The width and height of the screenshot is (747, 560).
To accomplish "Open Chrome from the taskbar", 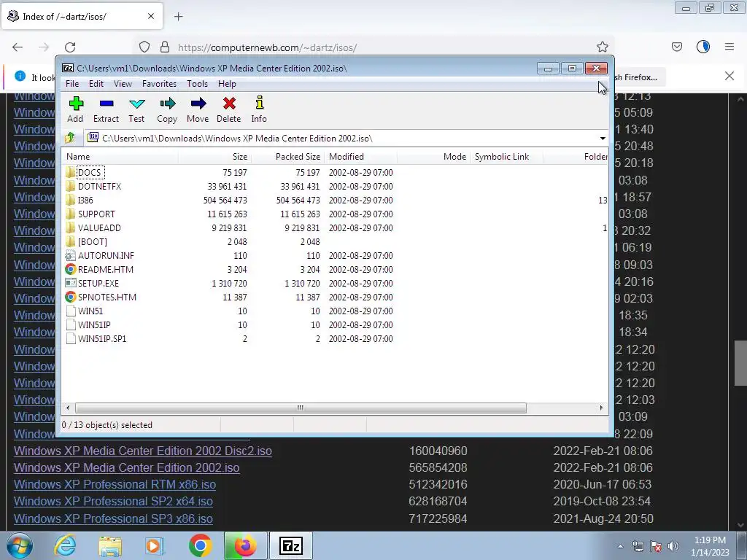I will 200,546.
